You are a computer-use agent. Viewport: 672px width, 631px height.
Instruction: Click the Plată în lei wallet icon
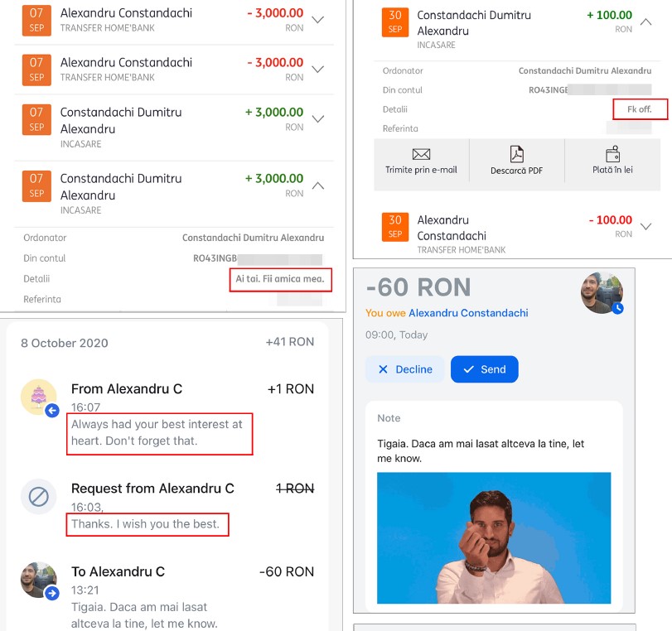click(612, 154)
